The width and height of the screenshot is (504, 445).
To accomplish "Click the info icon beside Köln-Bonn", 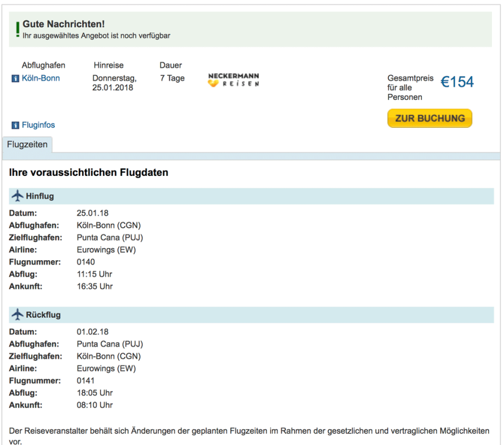I will [x=15, y=78].
